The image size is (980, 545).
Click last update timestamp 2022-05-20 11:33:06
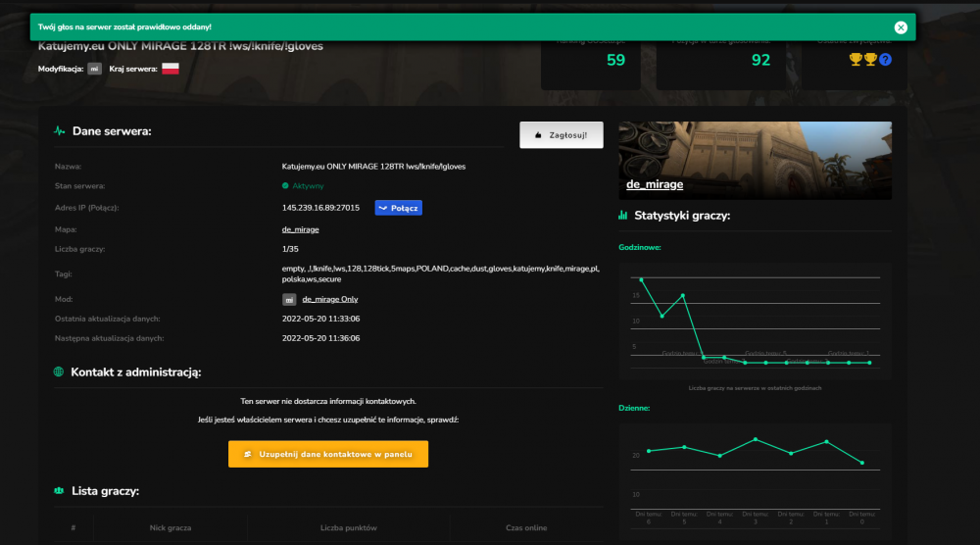(x=320, y=319)
